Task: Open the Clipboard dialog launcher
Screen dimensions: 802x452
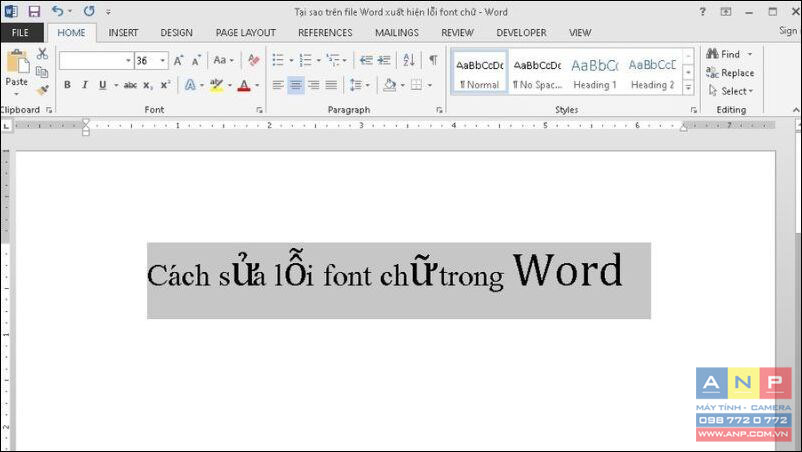Action: [49, 110]
